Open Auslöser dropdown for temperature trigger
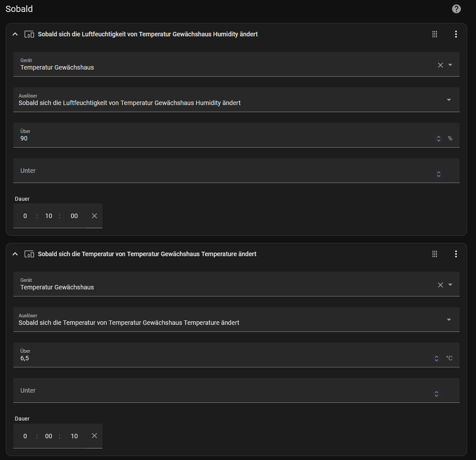The width and height of the screenshot is (476, 460). [x=448, y=320]
